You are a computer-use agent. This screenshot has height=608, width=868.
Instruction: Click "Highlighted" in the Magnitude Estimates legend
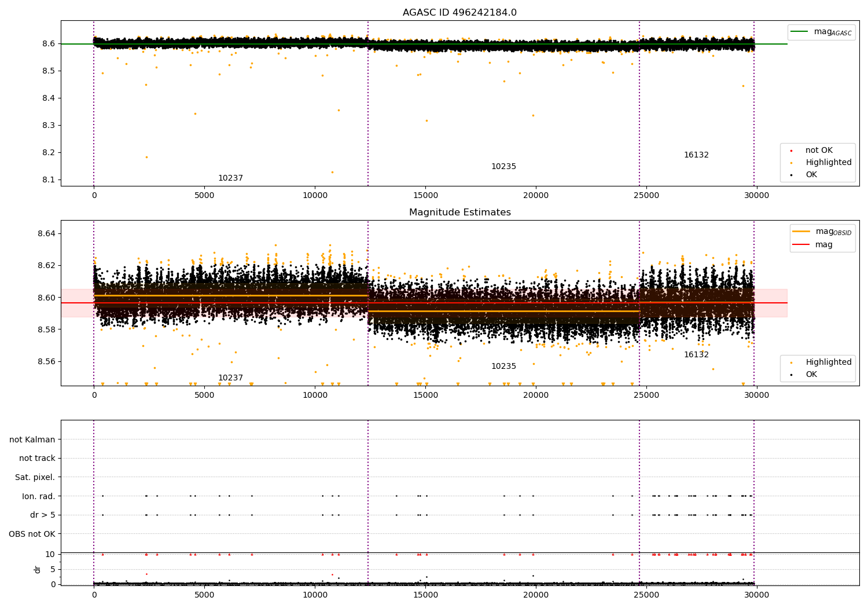pos(829,362)
